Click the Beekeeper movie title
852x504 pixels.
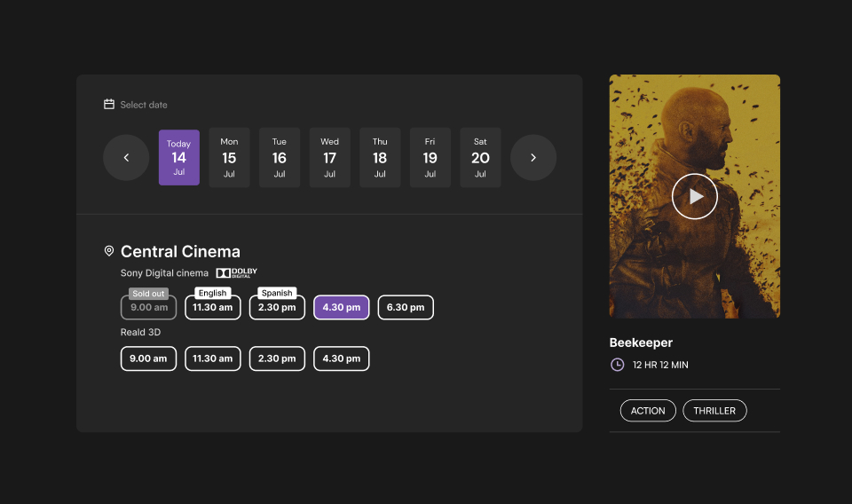point(641,343)
